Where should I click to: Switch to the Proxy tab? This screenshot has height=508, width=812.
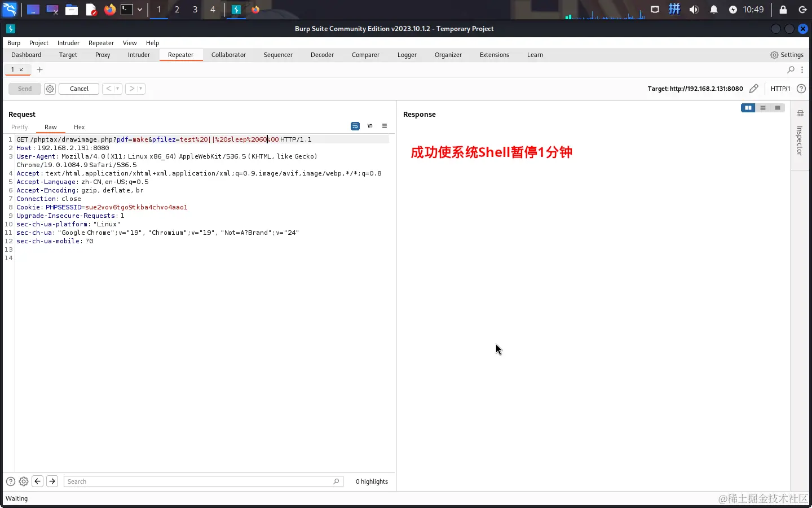click(x=103, y=55)
